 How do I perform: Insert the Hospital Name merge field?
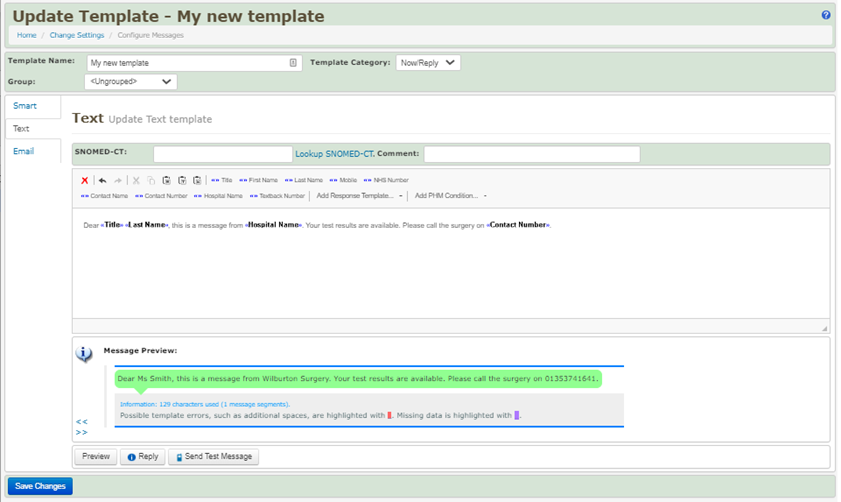(x=218, y=196)
